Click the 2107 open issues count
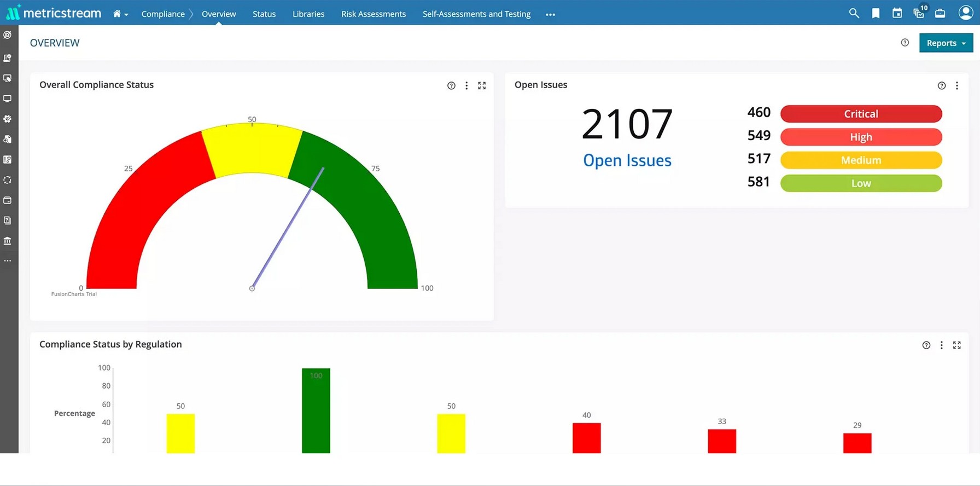 coord(627,124)
